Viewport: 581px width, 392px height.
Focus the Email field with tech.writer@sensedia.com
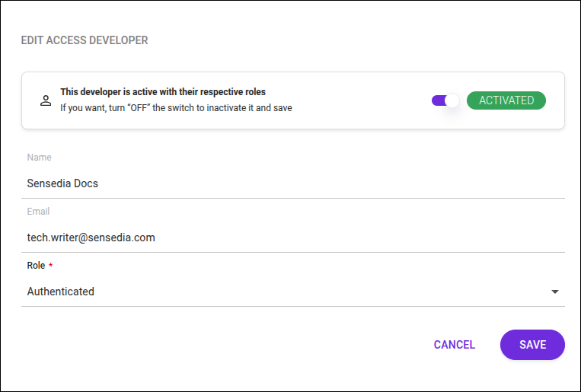(x=292, y=237)
